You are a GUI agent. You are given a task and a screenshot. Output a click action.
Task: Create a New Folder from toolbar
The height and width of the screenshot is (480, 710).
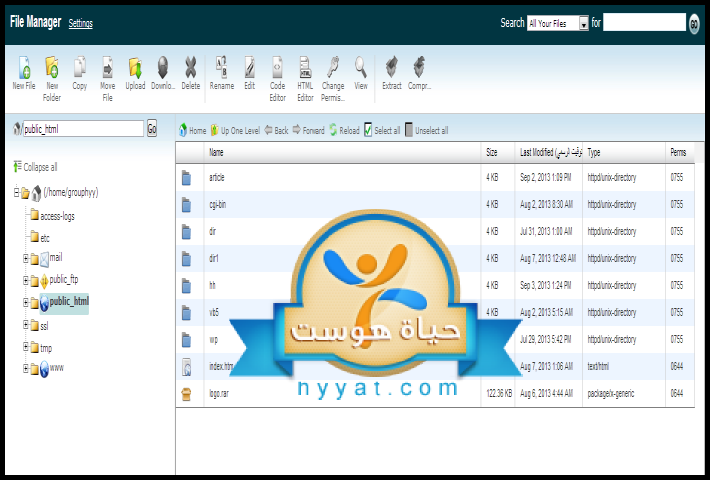(52, 67)
